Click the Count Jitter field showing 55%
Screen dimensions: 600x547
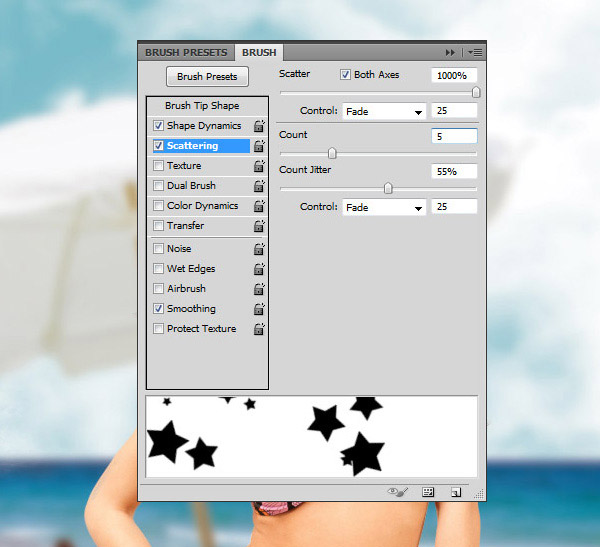pos(454,171)
